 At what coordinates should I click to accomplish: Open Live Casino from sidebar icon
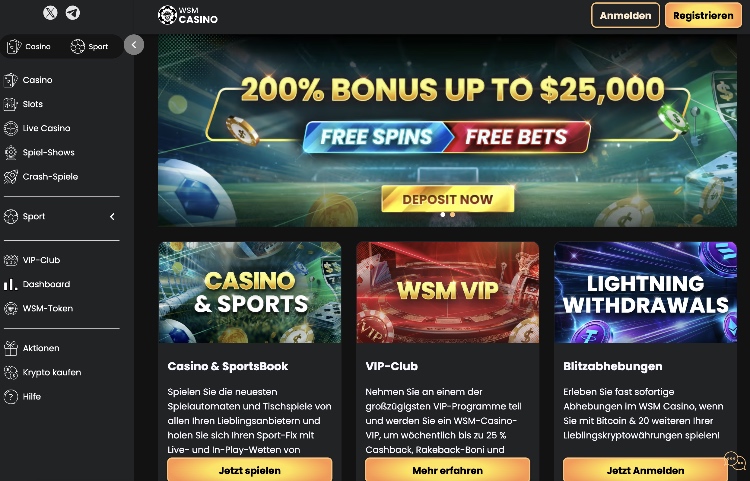11,128
